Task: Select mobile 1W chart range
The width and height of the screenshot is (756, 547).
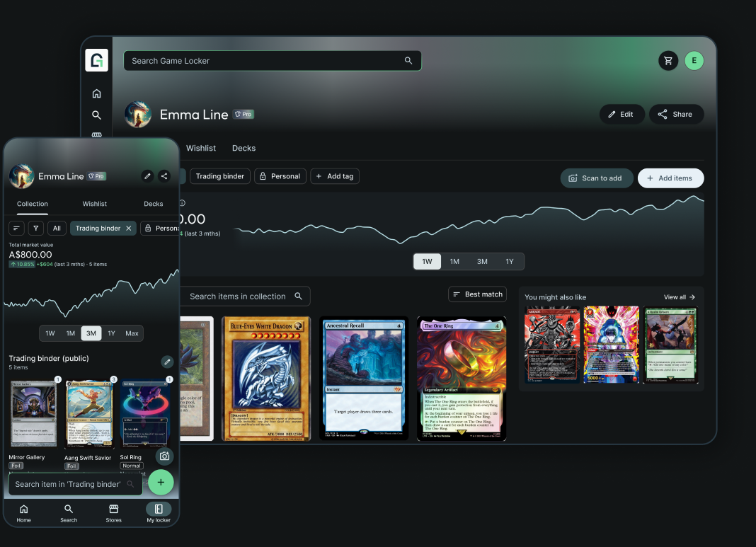Action: (x=50, y=333)
